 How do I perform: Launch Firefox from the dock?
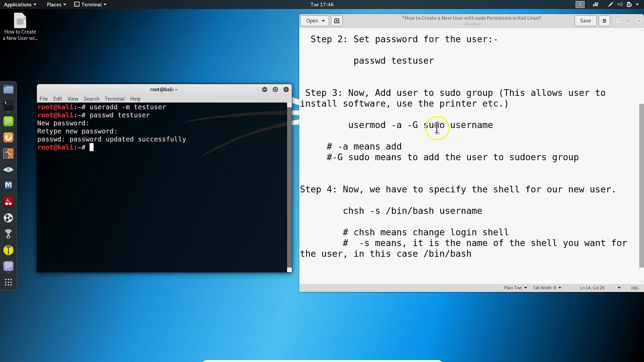pyautogui.click(x=8, y=137)
